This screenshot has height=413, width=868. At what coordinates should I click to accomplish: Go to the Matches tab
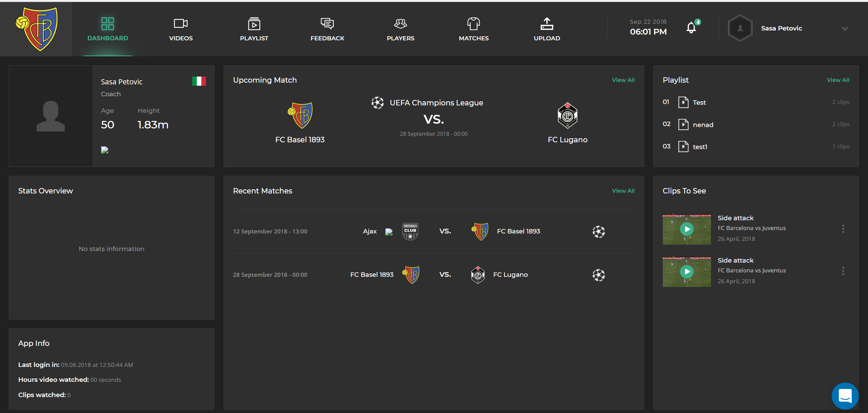click(474, 29)
